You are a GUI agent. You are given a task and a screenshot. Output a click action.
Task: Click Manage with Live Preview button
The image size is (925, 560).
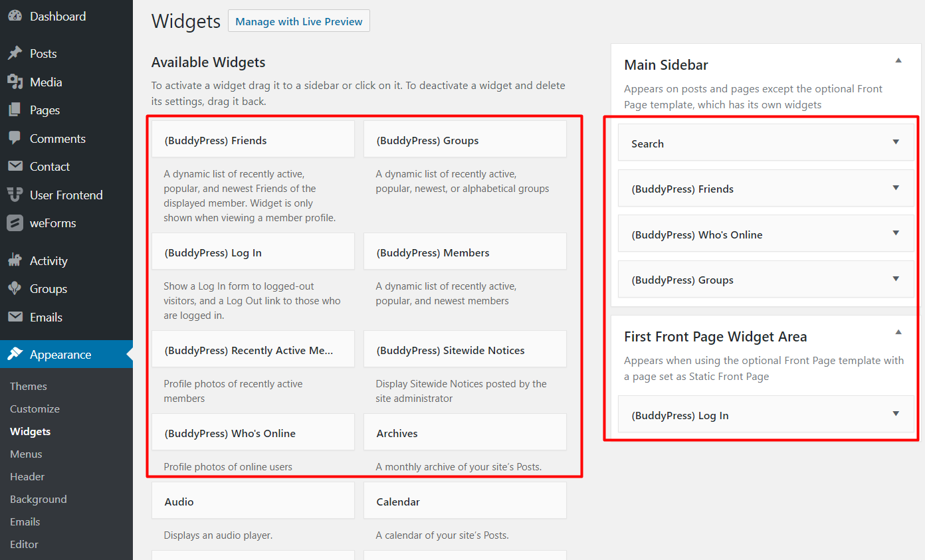click(299, 21)
